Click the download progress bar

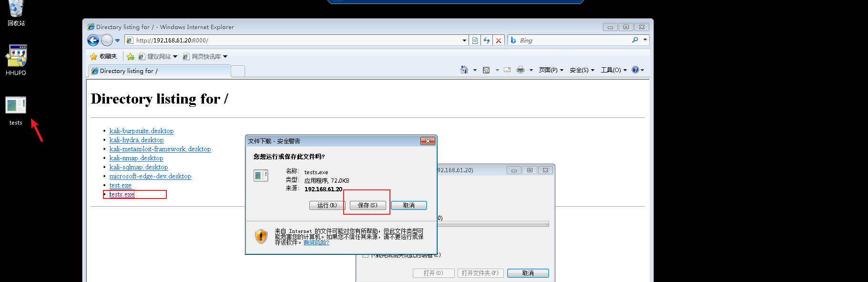coord(493,224)
